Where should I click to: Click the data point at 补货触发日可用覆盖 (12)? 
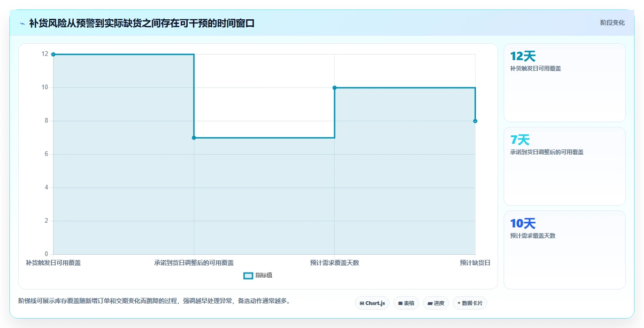tap(53, 55)
